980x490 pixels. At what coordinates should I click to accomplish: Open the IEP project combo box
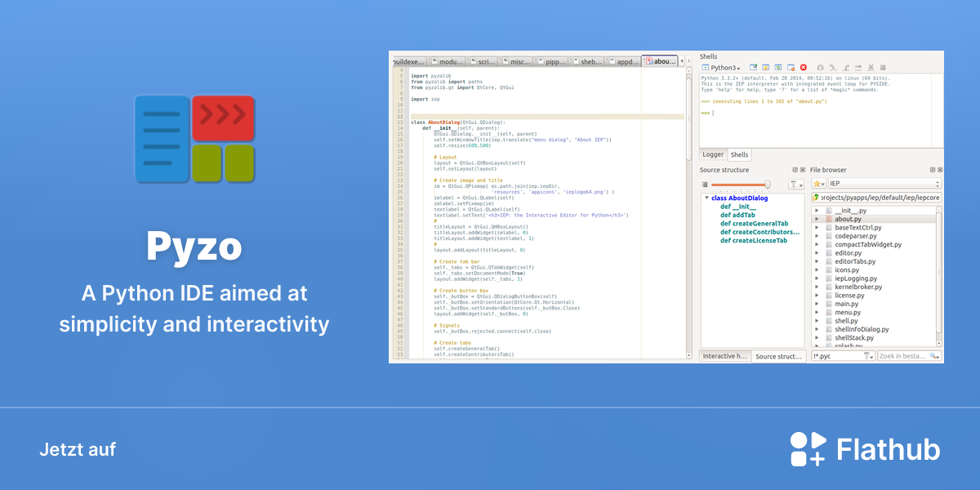(884, 184)
